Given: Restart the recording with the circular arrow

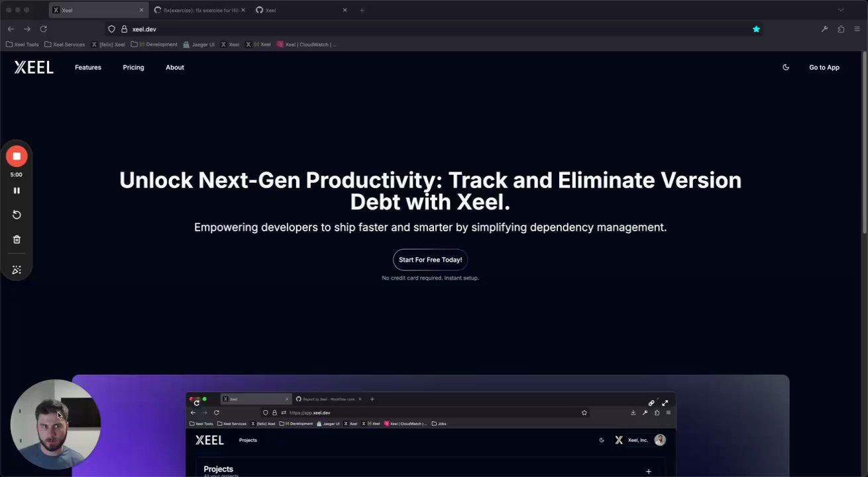Looking at the screenshot, I should pos(17,215).
